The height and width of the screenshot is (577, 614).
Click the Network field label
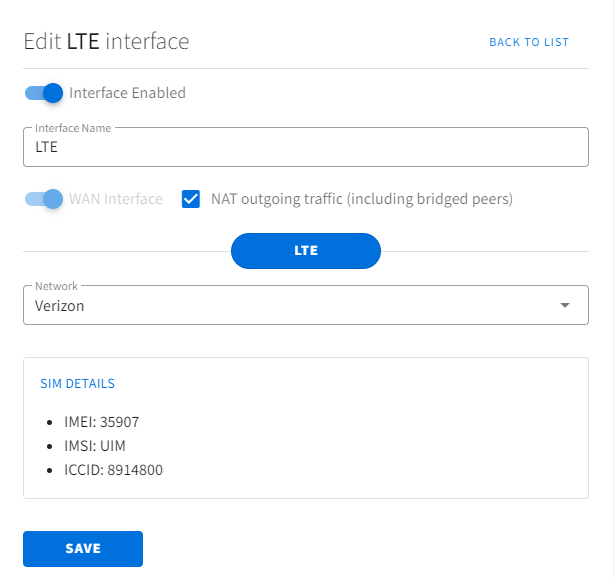point(56,286)
